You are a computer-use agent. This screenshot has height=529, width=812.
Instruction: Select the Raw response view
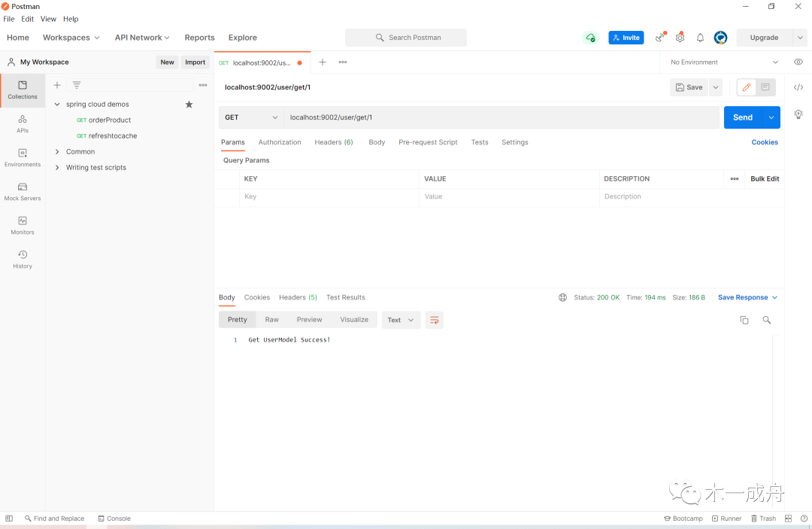[x=272, y=320]
